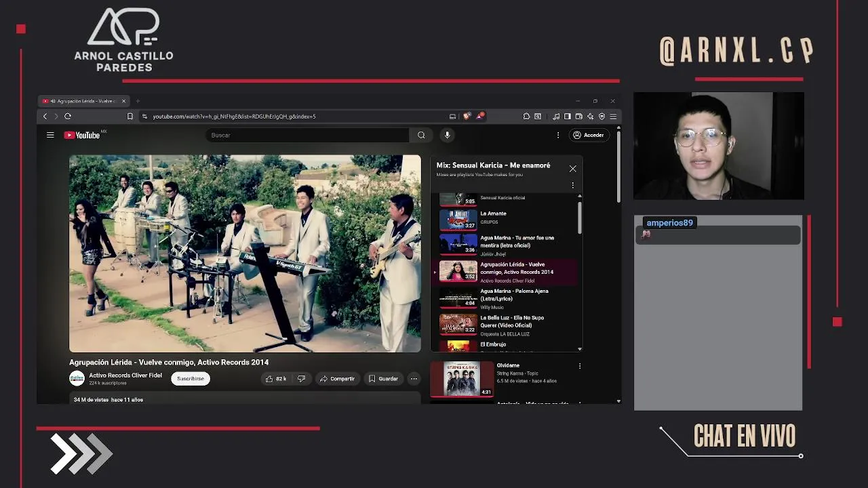Play Agua Marina - Tu amor fue una mentira
This screenshot has width=868, height=488.
pyautogui.click(x=505, y=245)
